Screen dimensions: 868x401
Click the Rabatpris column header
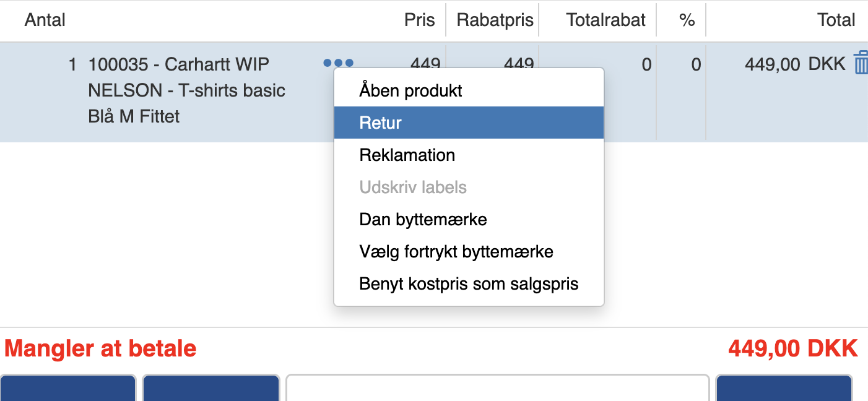[495, 20]
